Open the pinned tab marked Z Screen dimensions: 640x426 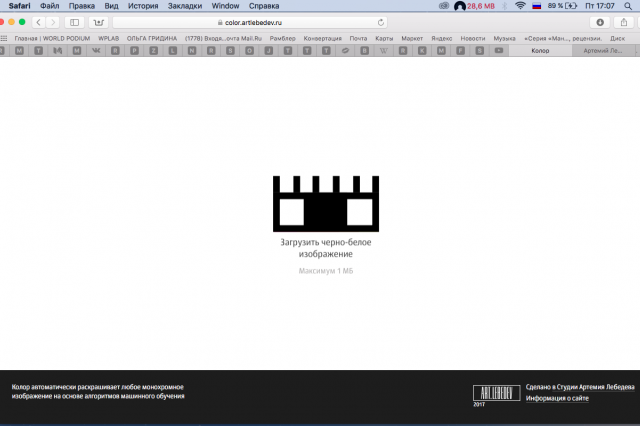153,51
